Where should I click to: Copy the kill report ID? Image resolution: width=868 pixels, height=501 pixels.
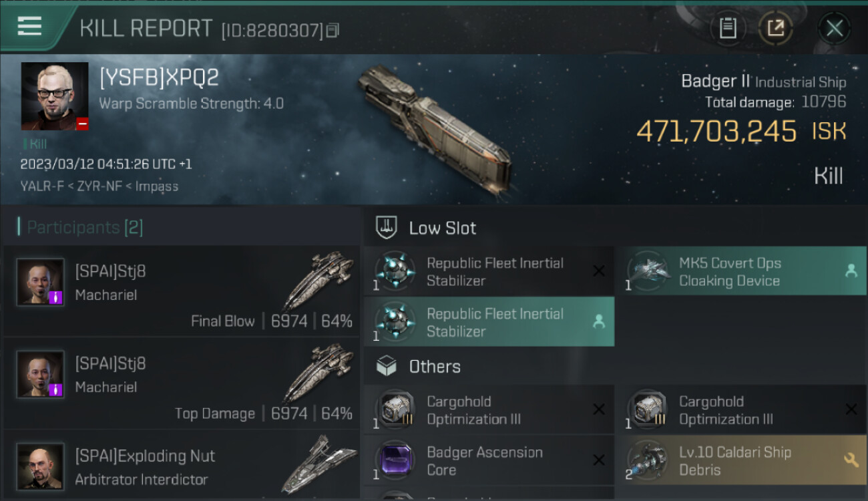(x=333, y=30)
